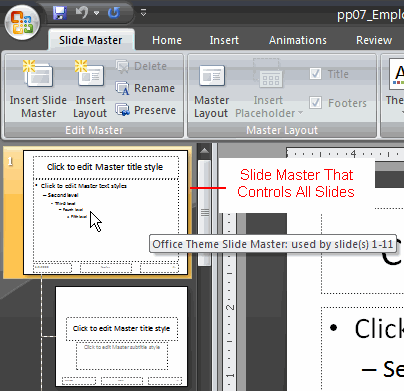Screen dimensions: 404x391
Task: Undo the last action
Action: coord(82,13)
